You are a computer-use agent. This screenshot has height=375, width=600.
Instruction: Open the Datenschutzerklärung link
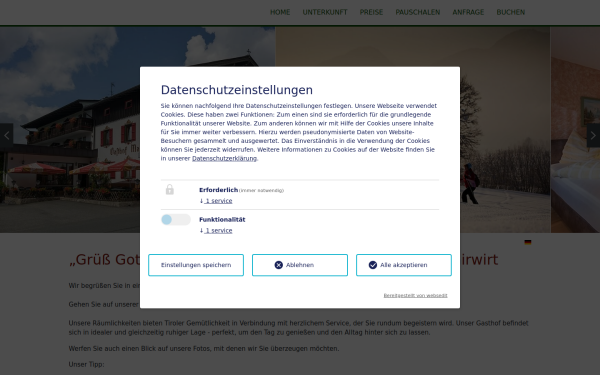click(x=224, y=158)
